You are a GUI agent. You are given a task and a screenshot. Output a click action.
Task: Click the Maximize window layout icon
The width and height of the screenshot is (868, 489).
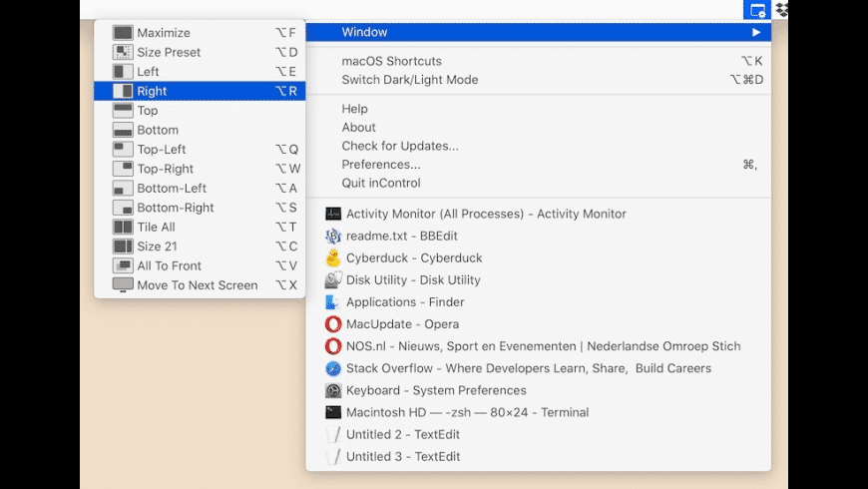(123, 33)
